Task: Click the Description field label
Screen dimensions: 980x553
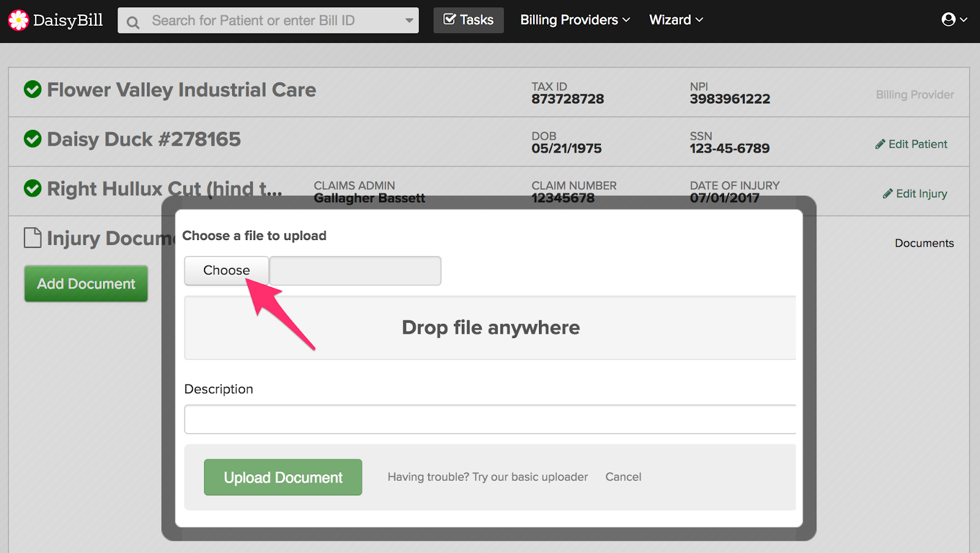Action: (x=219, y=389)
